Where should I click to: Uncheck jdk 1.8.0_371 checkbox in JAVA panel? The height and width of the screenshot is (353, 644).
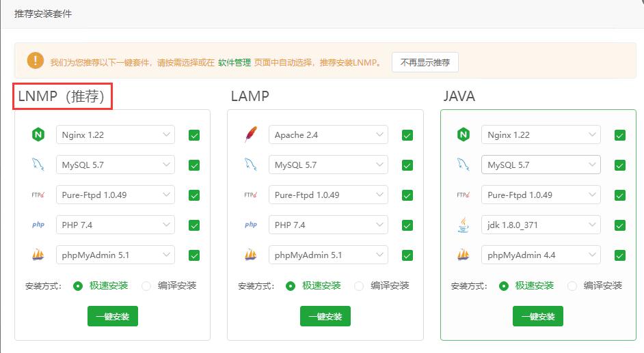(620, 225)
